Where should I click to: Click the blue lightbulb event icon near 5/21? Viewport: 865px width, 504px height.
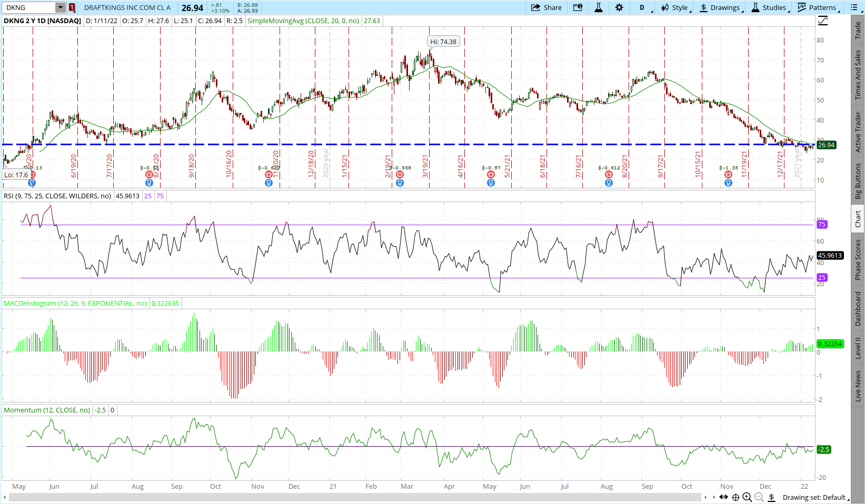pyautogui.click(x=491, y=183)
